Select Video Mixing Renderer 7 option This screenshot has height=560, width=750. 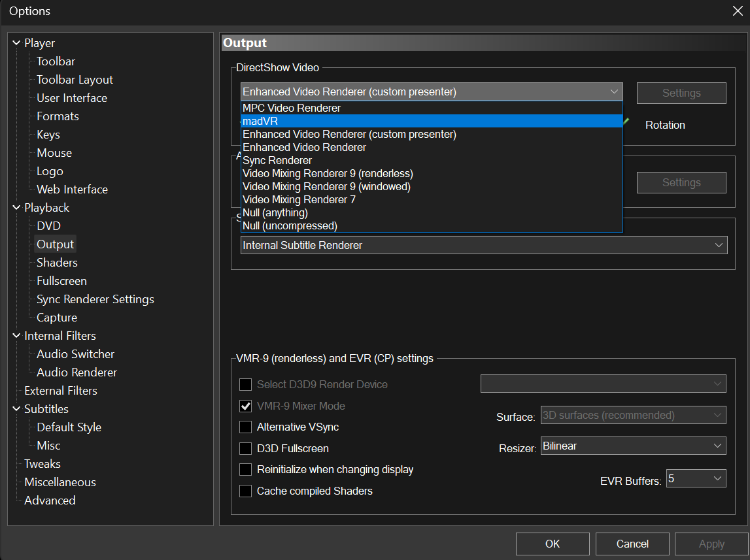click(432, 200)
